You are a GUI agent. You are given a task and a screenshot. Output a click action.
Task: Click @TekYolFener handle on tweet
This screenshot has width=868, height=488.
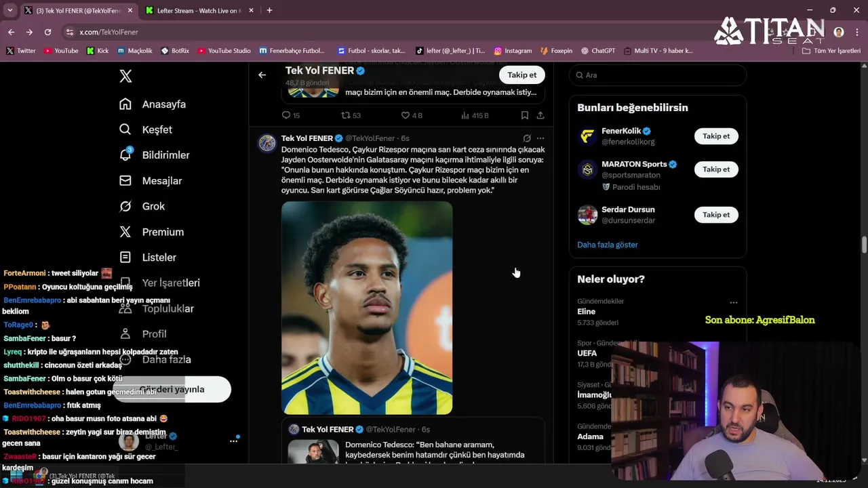tap(370, 138)
